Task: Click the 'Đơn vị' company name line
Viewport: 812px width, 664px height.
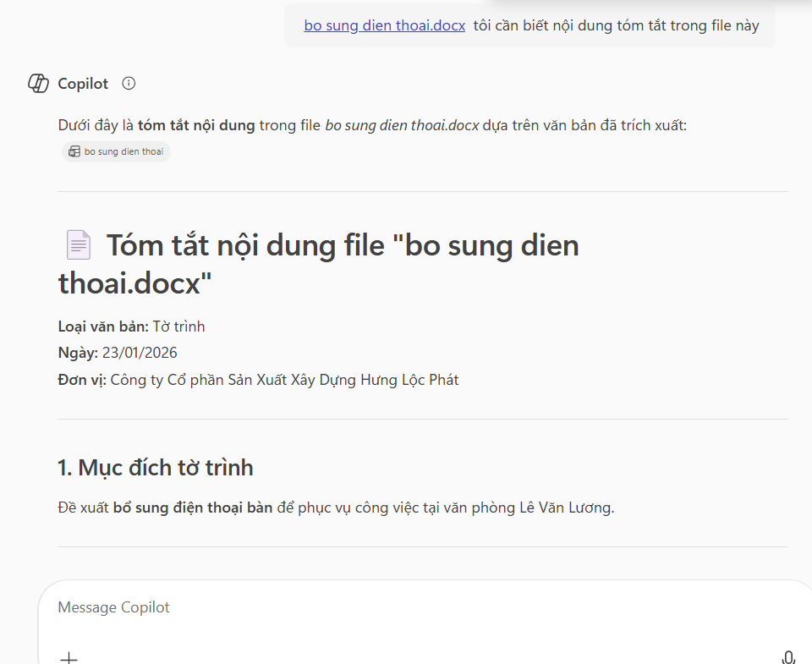Action: [x=258, y=380]
